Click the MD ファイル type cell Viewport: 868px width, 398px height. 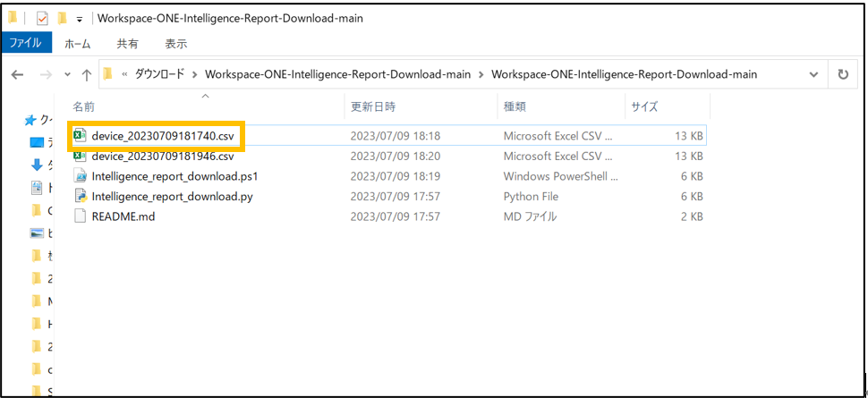coord(530,216)
